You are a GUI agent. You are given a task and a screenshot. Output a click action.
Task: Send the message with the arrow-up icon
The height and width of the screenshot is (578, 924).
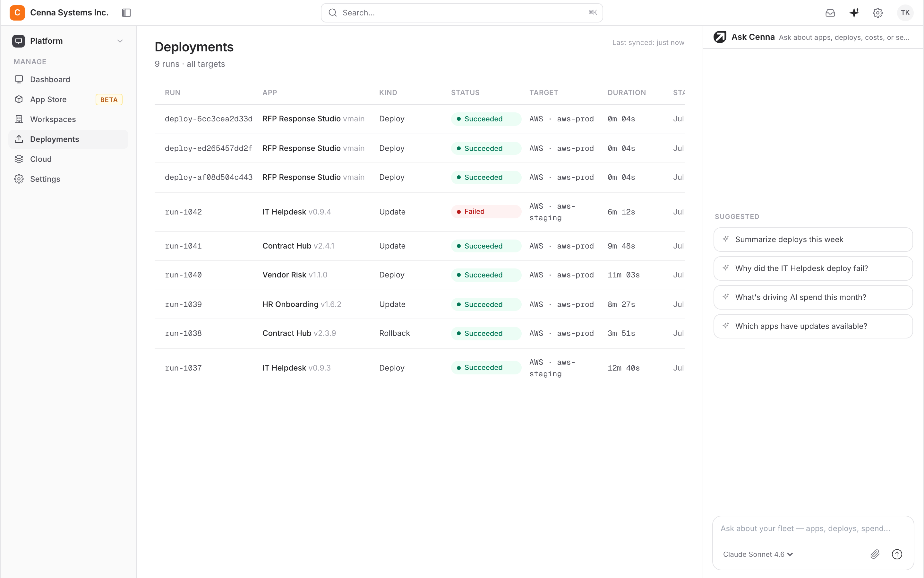pos(897,554)
